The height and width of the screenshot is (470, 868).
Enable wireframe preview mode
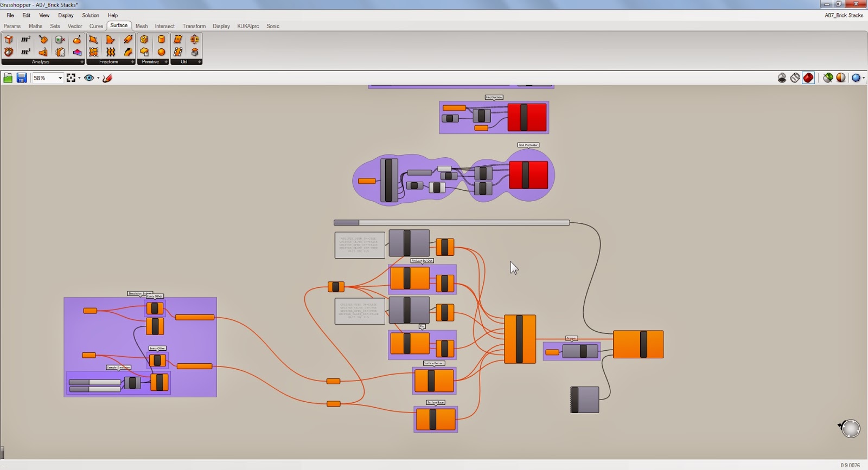point(795,78)
